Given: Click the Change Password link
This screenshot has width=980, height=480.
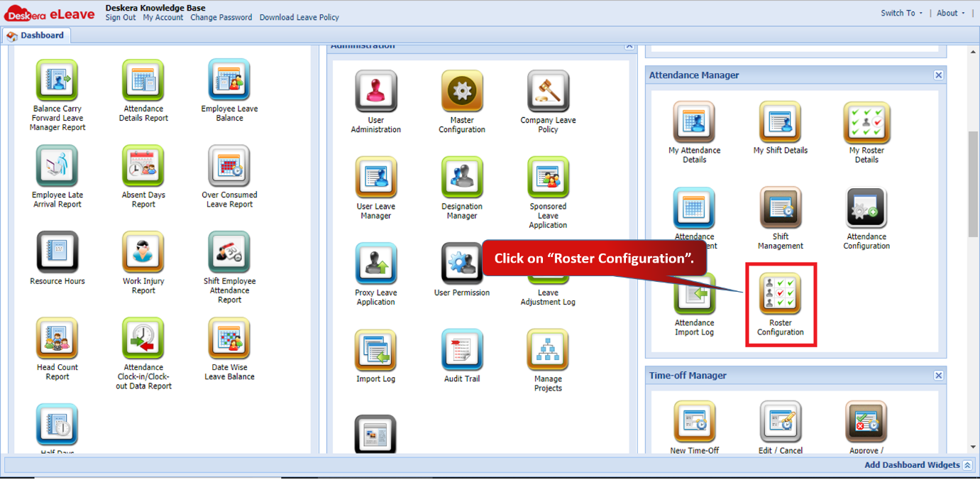Looking at the screenshot, I should click(221, 18).
